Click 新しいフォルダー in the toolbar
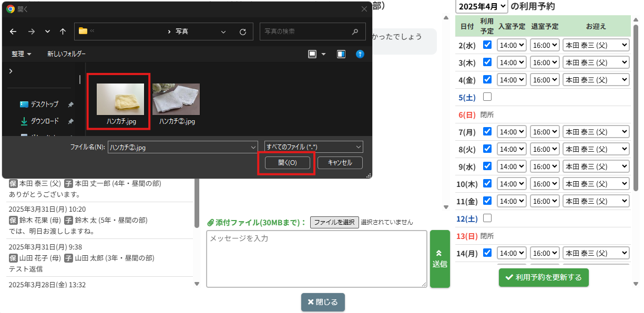 pyautogui.click(x=66, y=54)
